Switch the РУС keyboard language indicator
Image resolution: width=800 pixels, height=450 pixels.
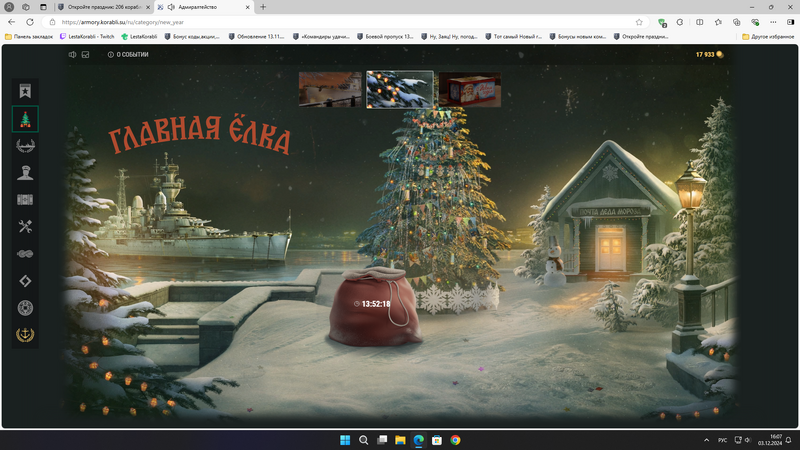pyautogui.click(x=722, y=440)
